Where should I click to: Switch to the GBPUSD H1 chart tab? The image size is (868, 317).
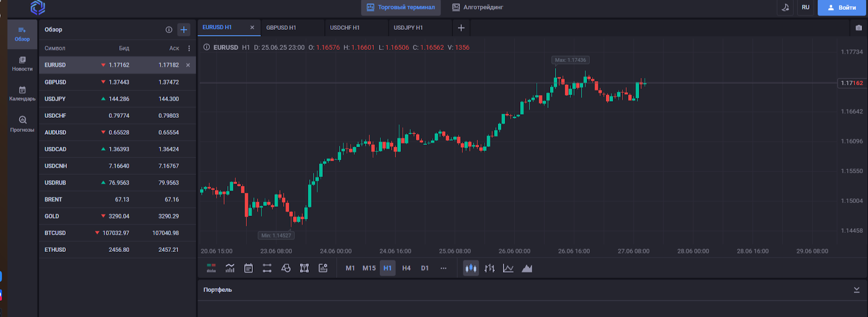click(292, 28)
